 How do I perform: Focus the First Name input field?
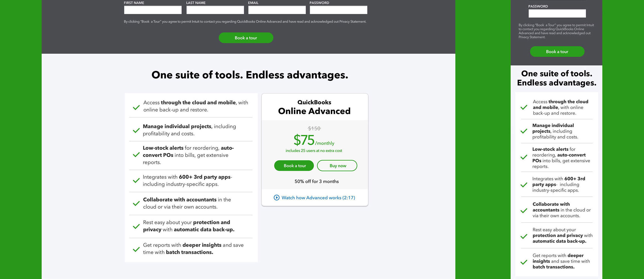[153, 10]
